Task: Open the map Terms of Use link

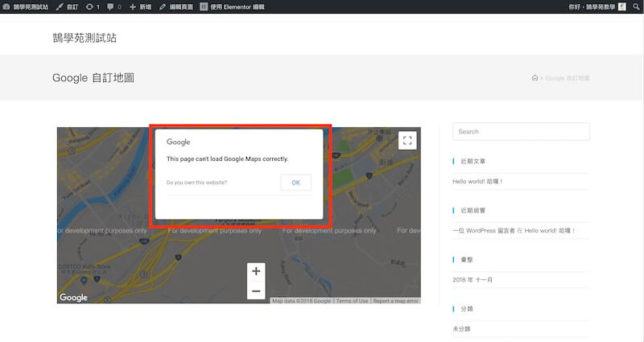Action: pos(352,301)
